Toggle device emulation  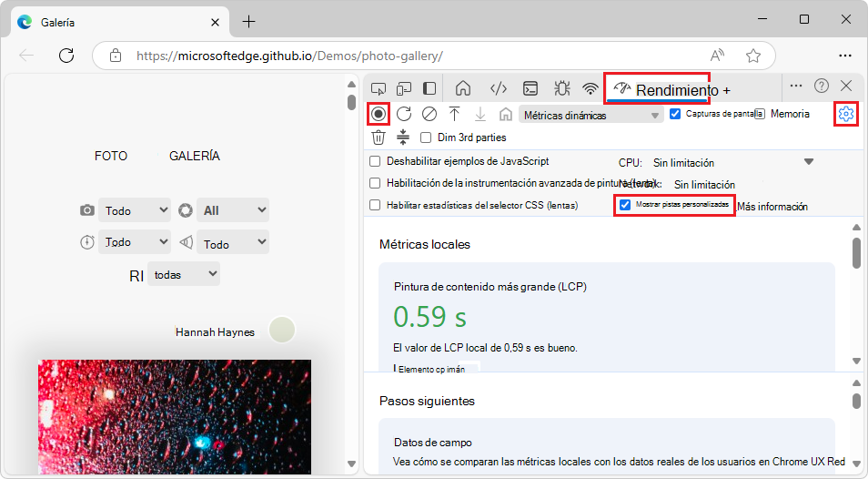pyautogui.click(x=404, y=88)
